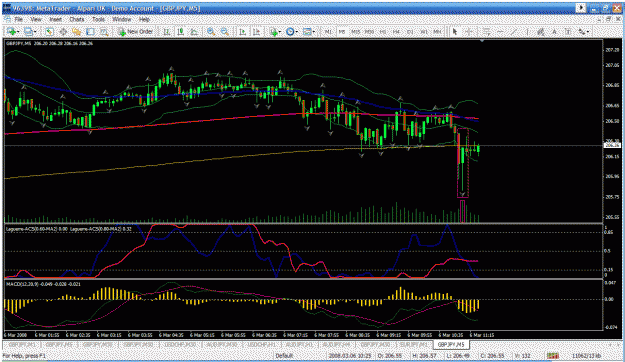Expand the Profiles dropdown arrow
The image size is (625, 362).
(x=35, y=31)
